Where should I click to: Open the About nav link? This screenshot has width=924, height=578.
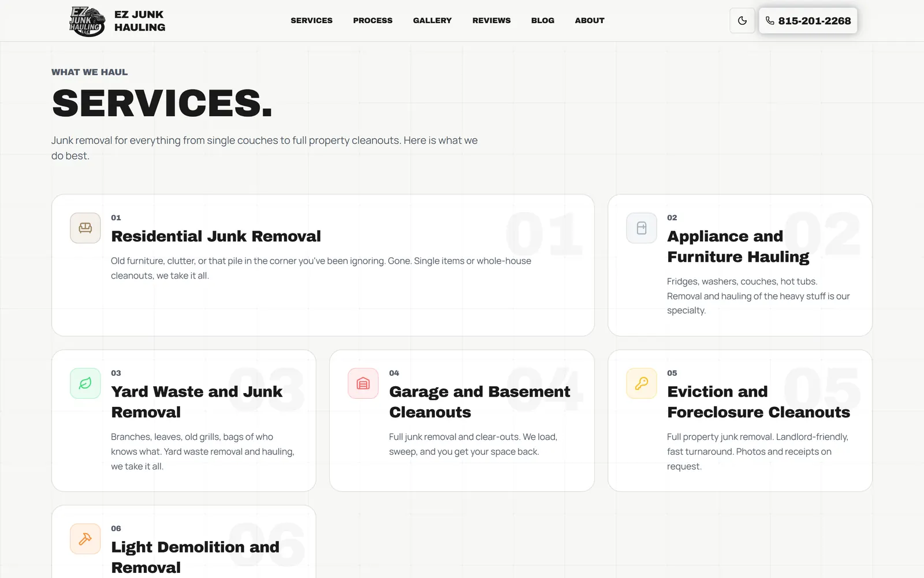(x=590, y=20)
